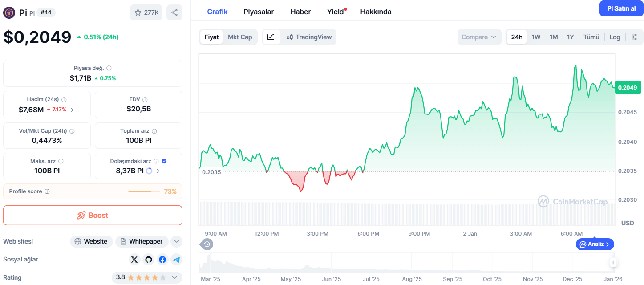
Task: Click info icon next to Toplam arz
Action: pyautogui.click(x=154, y=131)
